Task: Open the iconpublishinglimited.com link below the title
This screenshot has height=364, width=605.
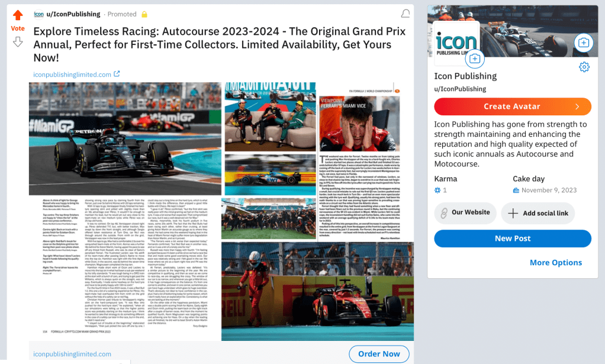Action: point(72,75)
